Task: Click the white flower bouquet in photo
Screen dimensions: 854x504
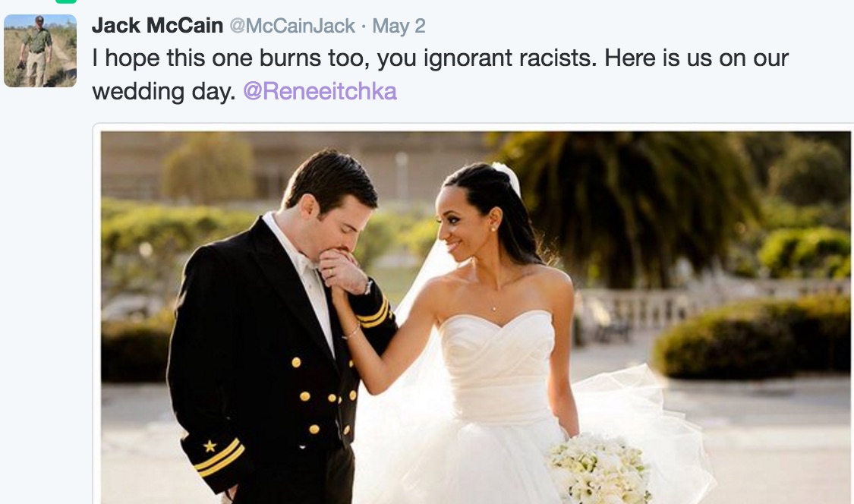Action: coord(599,468)
